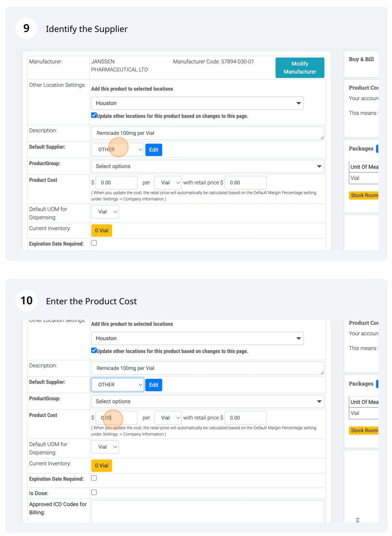Viewport: 392px width, 536px height.
Task: Click Modify Manufacturer button
Action: 300,67
